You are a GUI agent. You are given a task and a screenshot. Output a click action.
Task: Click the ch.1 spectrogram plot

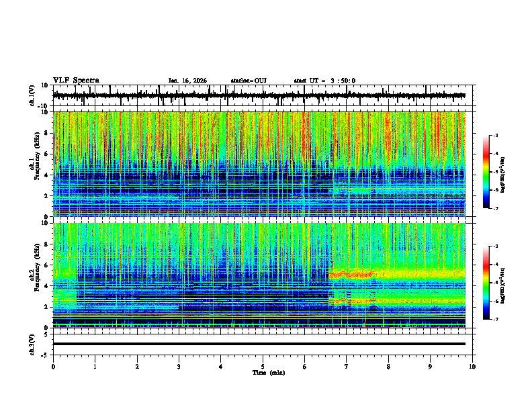259,164
